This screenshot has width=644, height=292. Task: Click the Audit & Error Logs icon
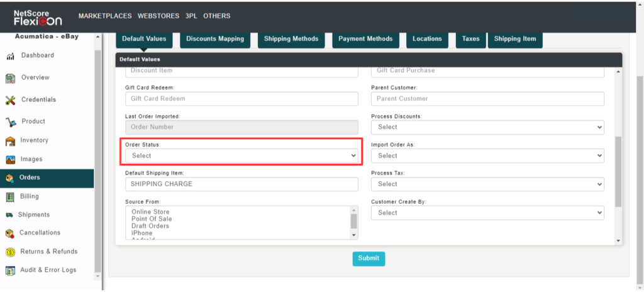click(x=10, y=271)
